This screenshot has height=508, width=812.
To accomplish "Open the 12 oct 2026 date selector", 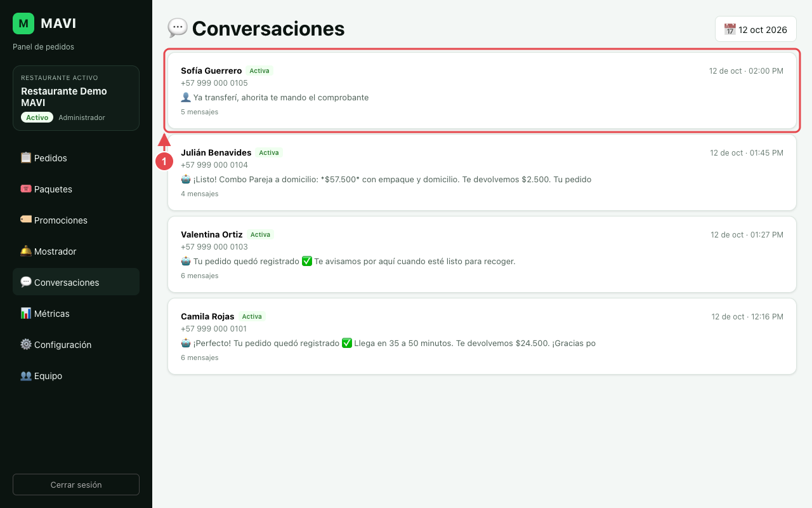I will (756, 29).
